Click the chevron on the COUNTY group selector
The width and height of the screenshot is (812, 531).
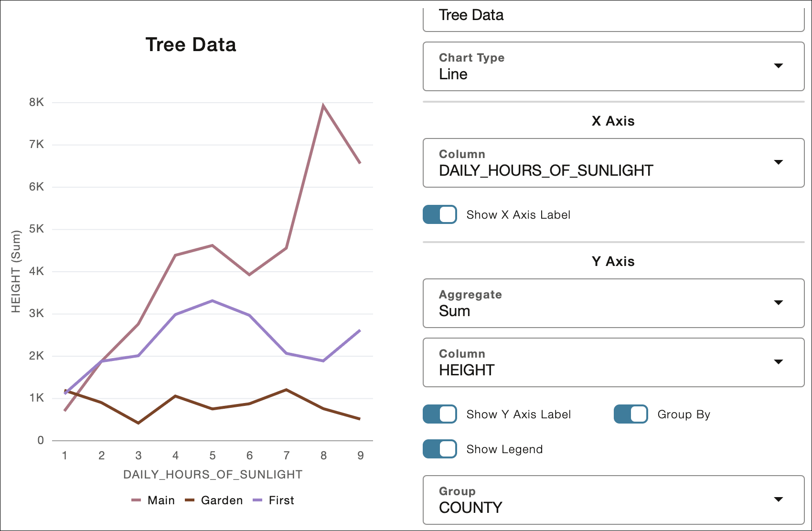pyautogui.click(x=779, y=499)
